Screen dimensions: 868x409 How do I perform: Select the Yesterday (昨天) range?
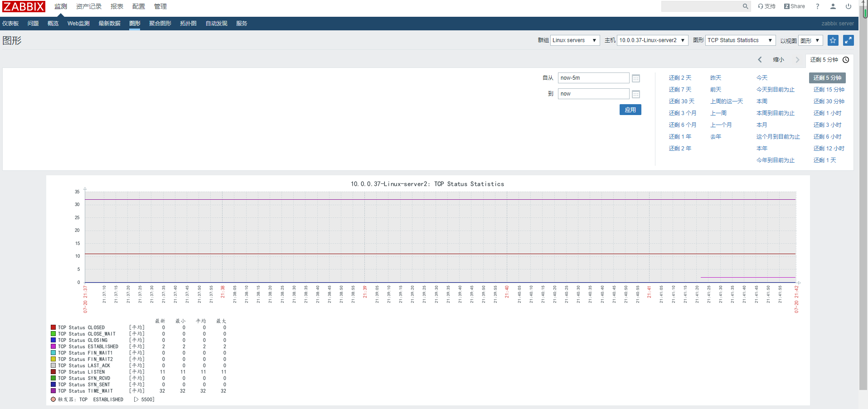716,78
